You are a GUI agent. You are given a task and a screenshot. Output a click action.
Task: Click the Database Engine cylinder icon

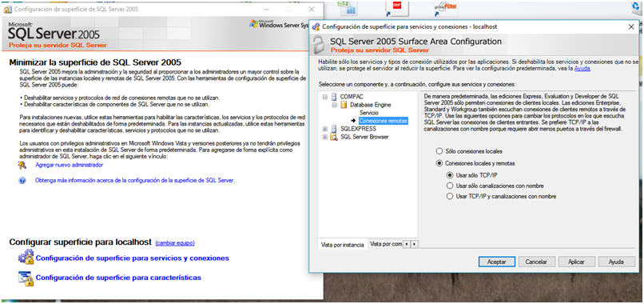(344, 105)
